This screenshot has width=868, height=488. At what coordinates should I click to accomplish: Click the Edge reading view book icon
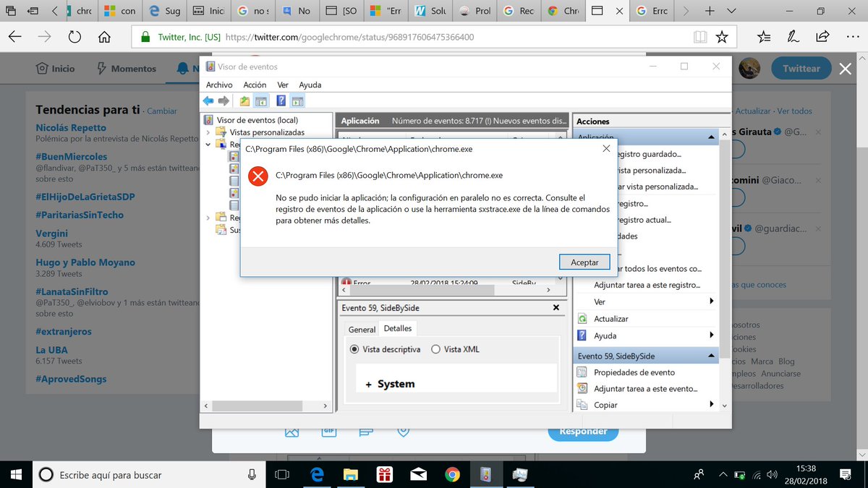tap(699, 37)
